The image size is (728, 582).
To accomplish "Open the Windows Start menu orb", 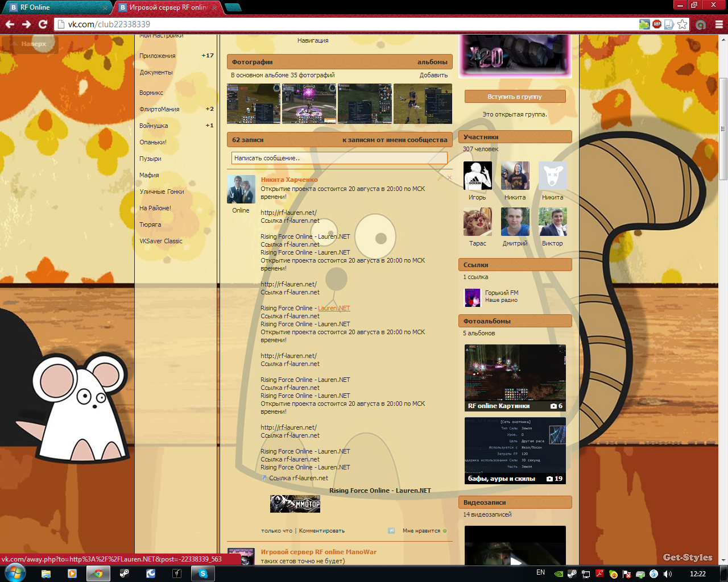I will (x=15, y=573).
